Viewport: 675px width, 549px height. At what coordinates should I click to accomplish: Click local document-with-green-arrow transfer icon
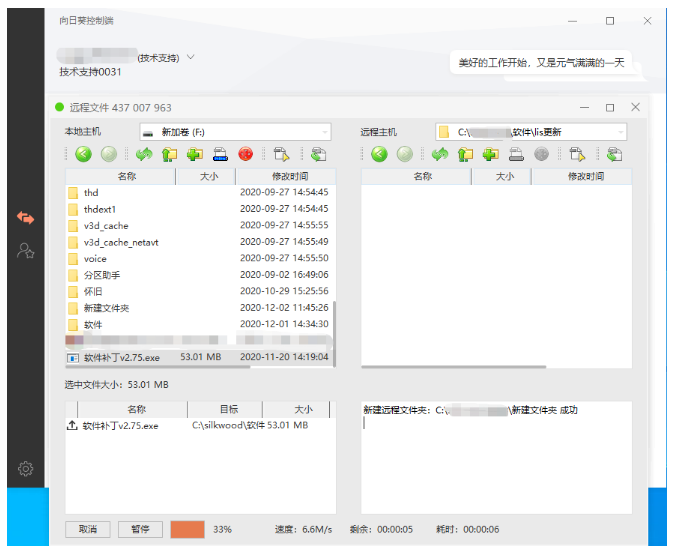(x=319, y=154)
